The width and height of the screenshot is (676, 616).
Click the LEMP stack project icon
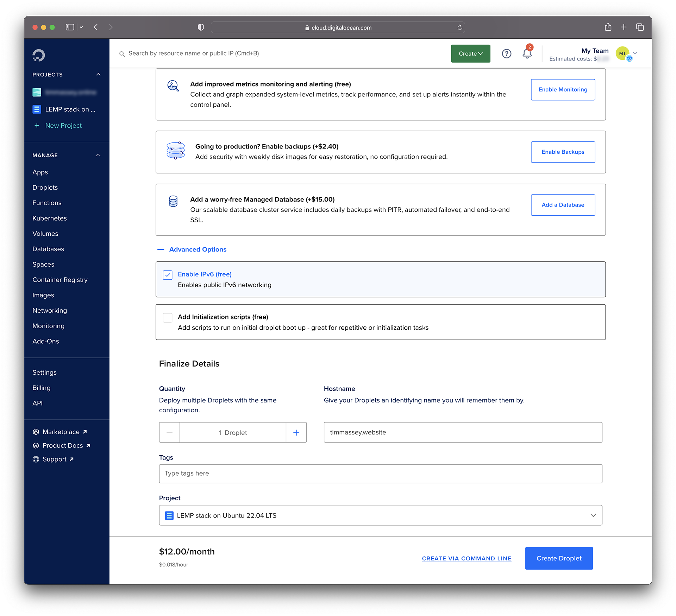tap(37, 109)
